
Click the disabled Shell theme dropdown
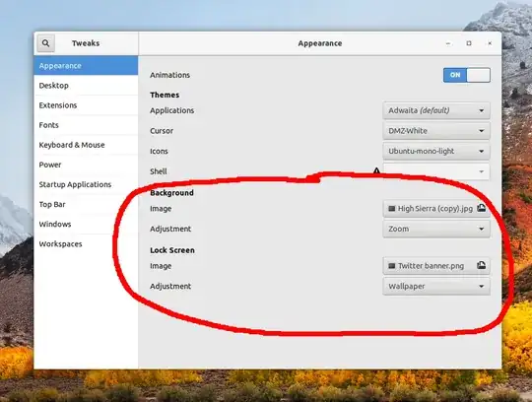click(x=436, y=171)
